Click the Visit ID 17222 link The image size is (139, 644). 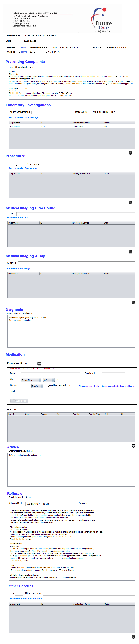click(24, 52)
